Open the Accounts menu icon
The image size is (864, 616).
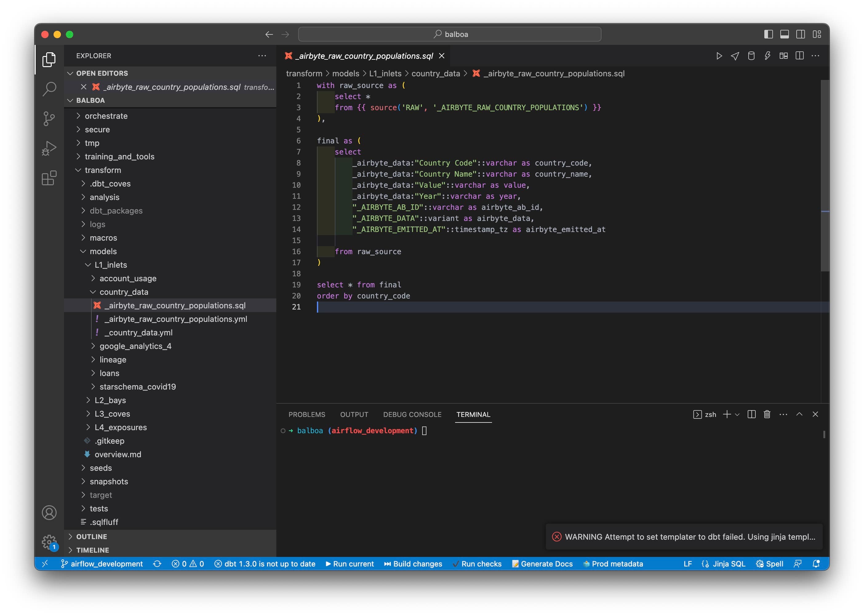coord(49,512)
